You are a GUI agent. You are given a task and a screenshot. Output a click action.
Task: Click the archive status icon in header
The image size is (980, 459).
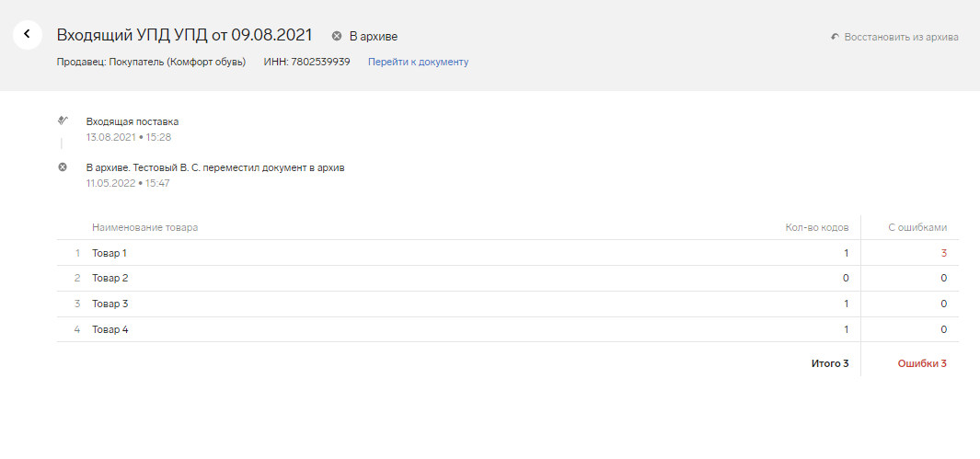337,36
